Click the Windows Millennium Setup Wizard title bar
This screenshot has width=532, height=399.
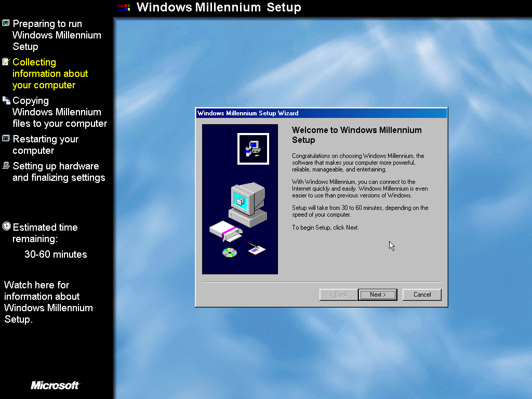tap(321, 113)
